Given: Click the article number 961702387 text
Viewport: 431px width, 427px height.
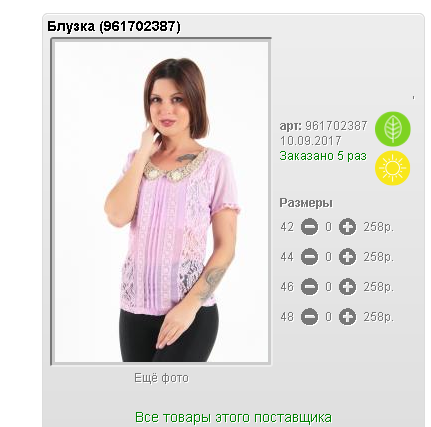Looking at the screenshot, I should [x=336, y=126].
